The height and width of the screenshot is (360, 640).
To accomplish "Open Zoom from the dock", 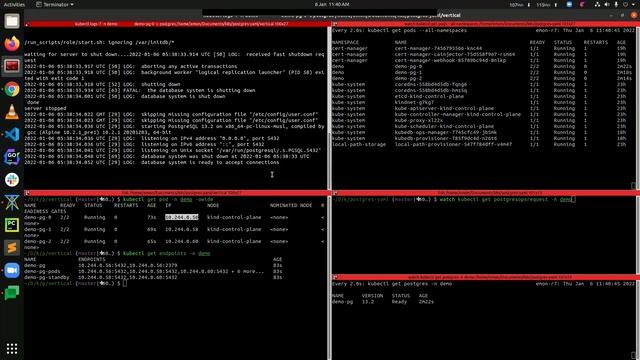I will point(12,270).
